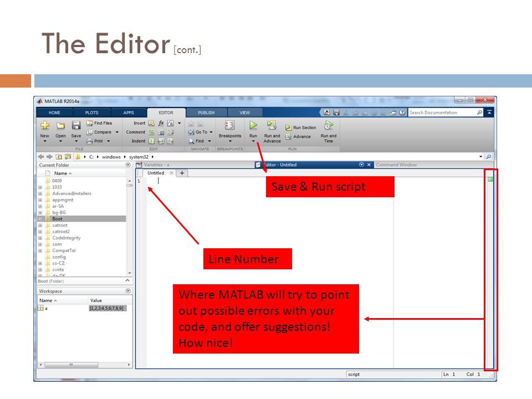Click the Insert function fx icon
Image resolution: width=532 pixels, height=399 pixels.
pos(161,123)
